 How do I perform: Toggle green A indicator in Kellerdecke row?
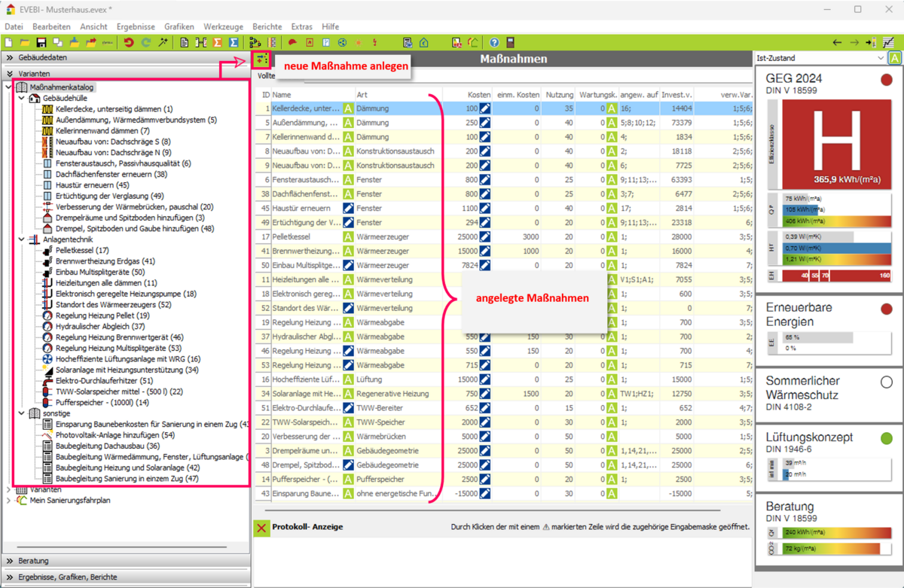tap(348, 109)
